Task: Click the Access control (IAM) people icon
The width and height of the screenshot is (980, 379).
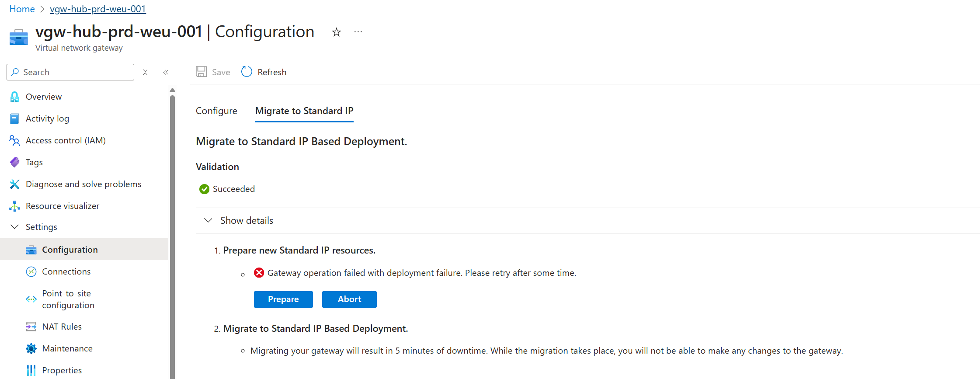Action: pos(14,140)
